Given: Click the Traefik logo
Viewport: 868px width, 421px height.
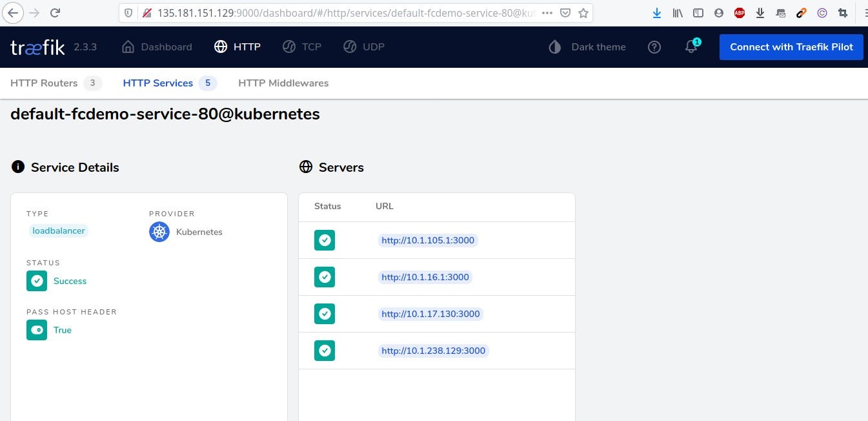Looking at the screenshot, I should pos(37,47).
